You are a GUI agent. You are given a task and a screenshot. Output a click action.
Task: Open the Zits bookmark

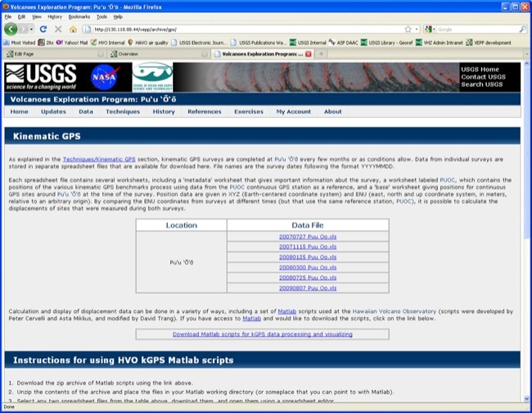[46, 43]
